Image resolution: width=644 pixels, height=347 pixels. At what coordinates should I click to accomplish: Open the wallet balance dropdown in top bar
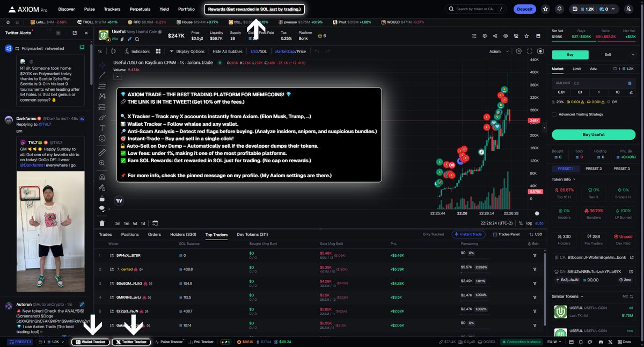click(593, 9)
